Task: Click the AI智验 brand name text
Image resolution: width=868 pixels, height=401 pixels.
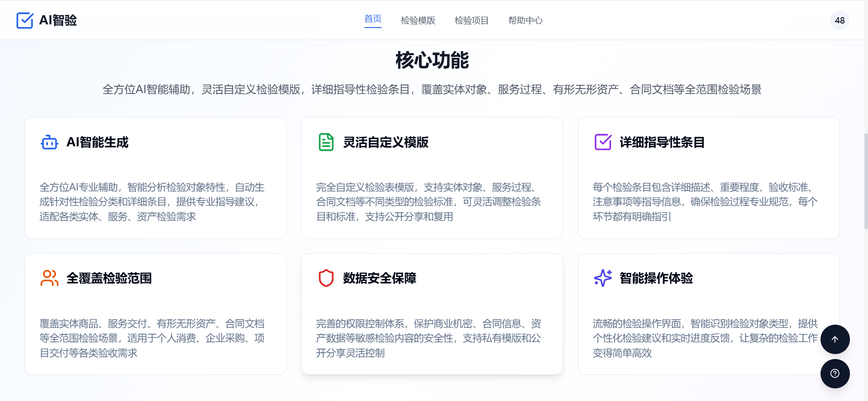Action: click(58, 20)
